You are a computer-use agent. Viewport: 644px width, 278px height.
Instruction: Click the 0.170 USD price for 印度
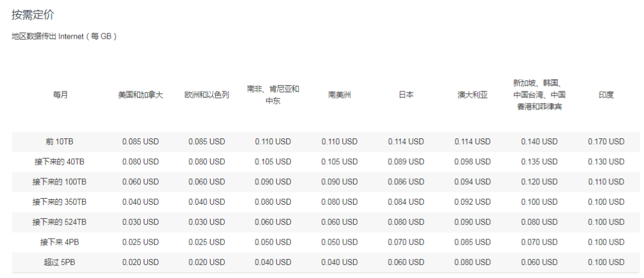(606, 142)
